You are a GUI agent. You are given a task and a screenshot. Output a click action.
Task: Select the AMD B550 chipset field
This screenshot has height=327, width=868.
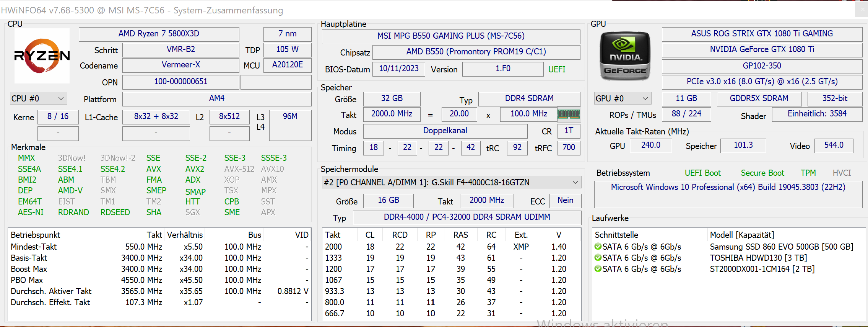(476, 52)
